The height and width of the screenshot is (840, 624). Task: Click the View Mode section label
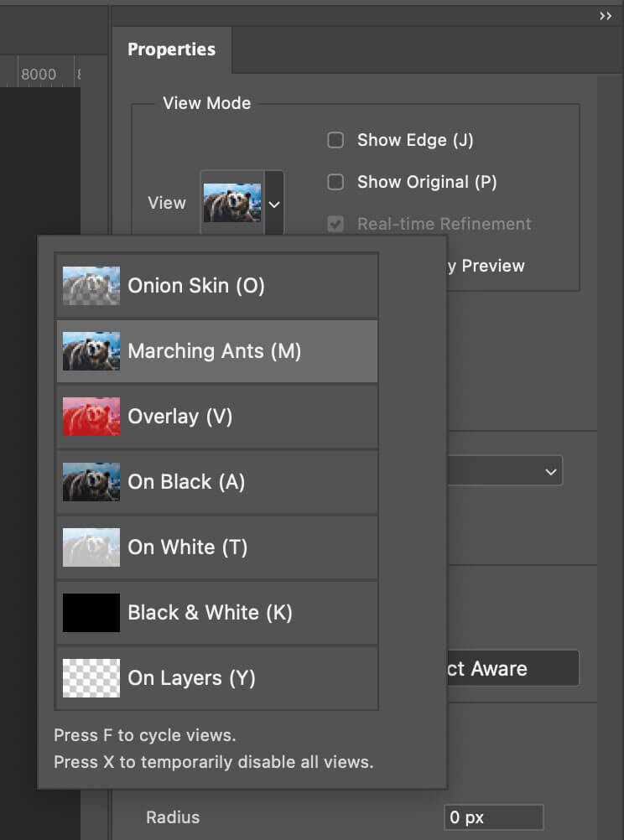206,103
